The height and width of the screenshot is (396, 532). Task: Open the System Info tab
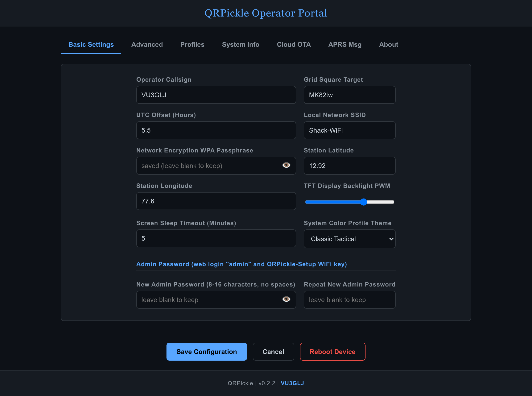[241, 45]
